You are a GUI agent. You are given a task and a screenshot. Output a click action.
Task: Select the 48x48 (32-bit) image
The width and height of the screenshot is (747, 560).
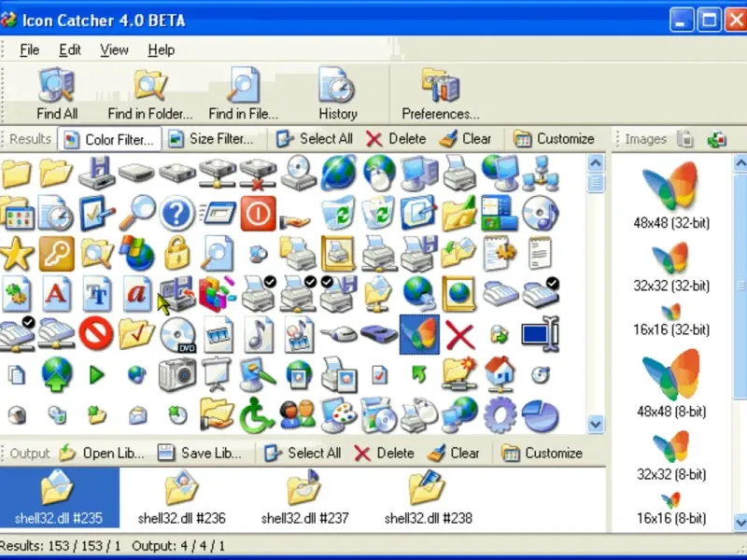coord(671,196)
